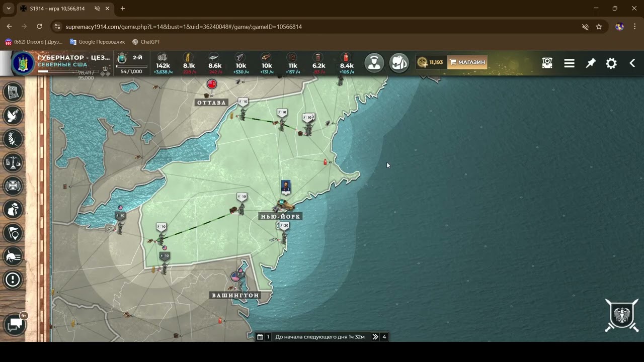Click the commander portrait above Нью-Йорк
644x362 pixels.
(286, 186)
